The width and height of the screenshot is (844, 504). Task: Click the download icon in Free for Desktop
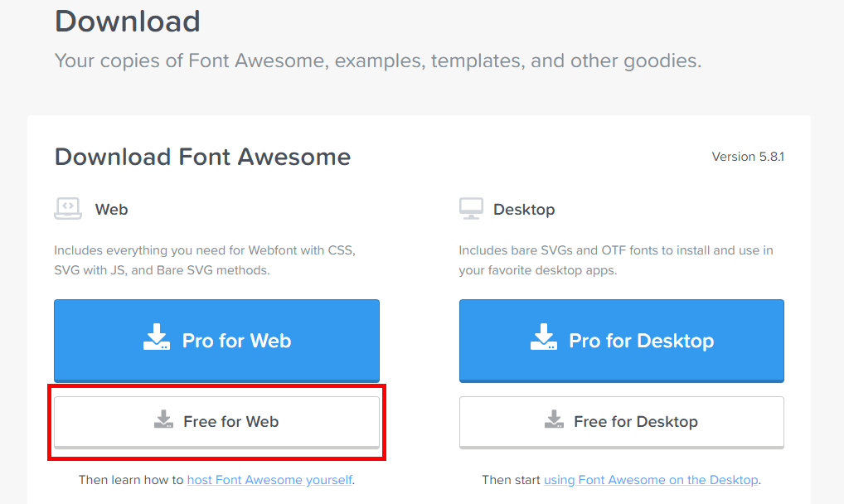click(554, 420)
